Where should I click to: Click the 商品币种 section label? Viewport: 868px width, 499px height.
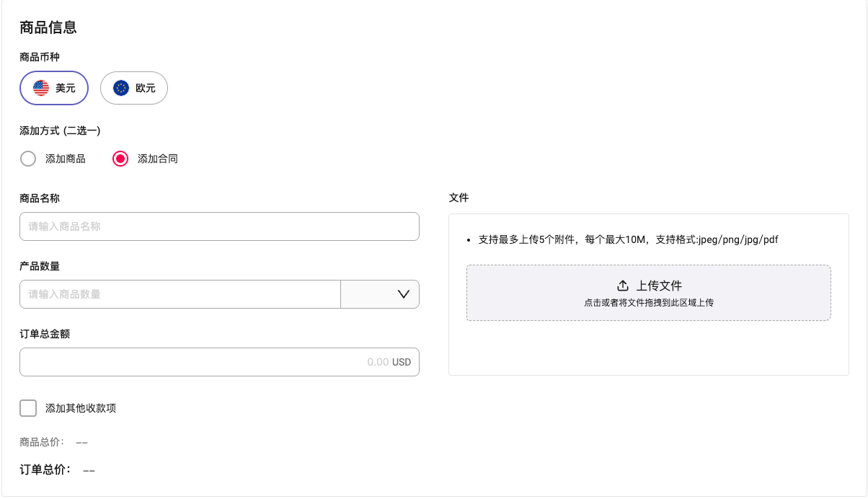(x=40, y=57)
